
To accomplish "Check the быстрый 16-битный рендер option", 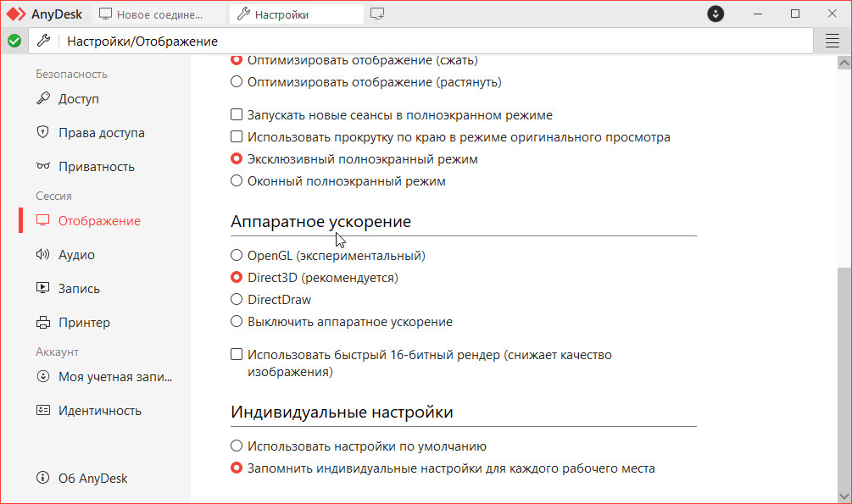I will 237,355.
